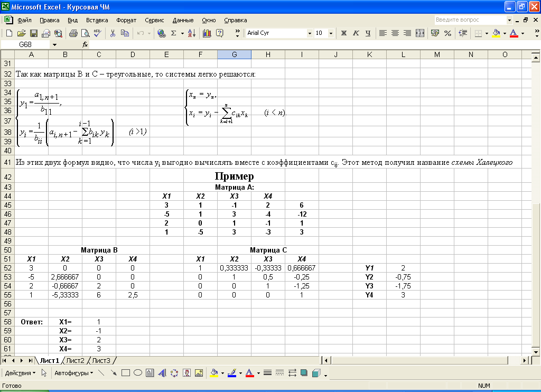
Task: Go to the first sheet tab arrow
Action: 4,361
